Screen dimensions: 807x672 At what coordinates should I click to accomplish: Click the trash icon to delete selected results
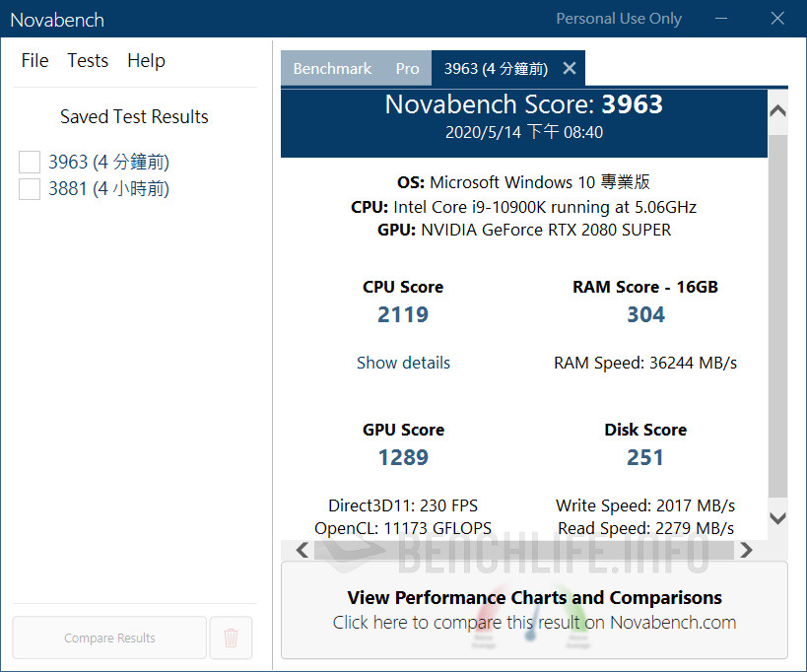coord(231,638)
